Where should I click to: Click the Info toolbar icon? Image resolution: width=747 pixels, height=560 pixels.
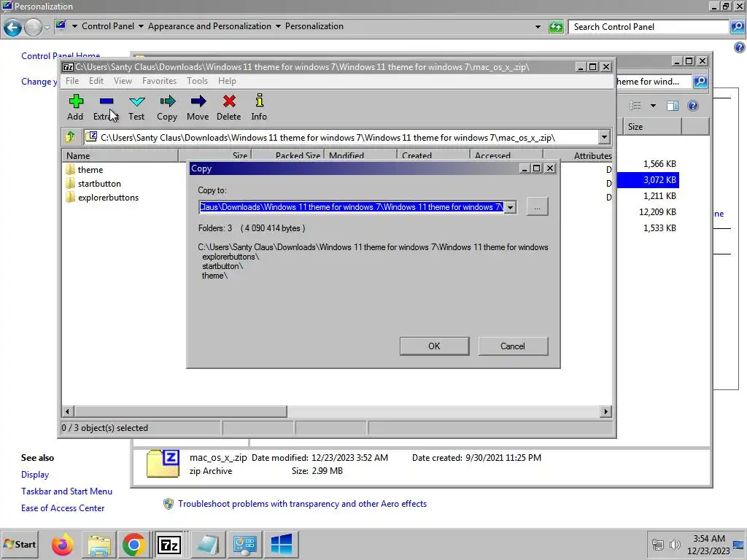[259, 107]
